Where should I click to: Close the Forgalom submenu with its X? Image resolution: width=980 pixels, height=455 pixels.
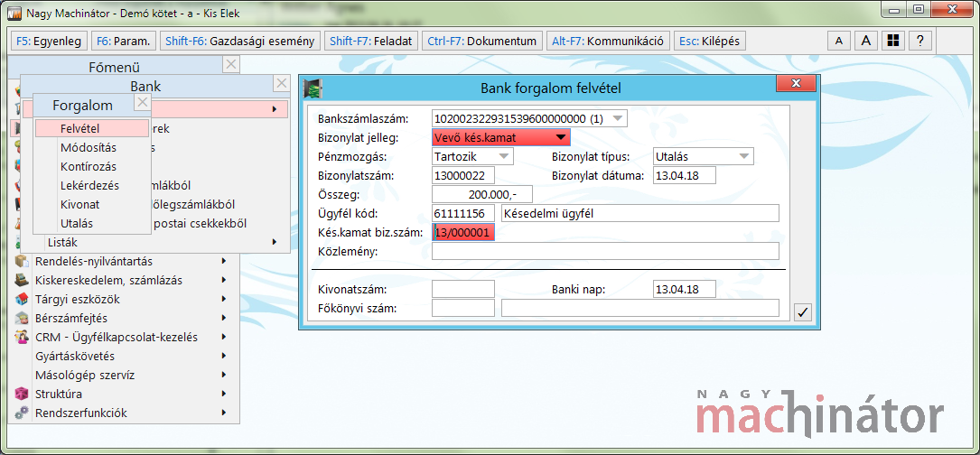(143, 102)
